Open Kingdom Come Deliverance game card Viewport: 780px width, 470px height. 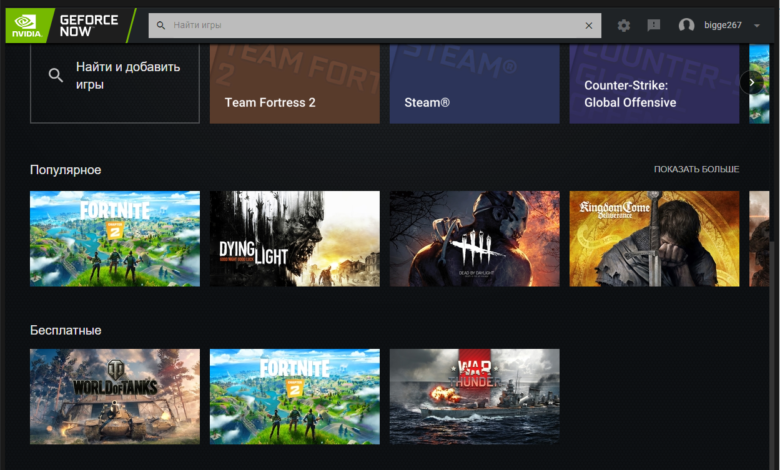[654, 239]
